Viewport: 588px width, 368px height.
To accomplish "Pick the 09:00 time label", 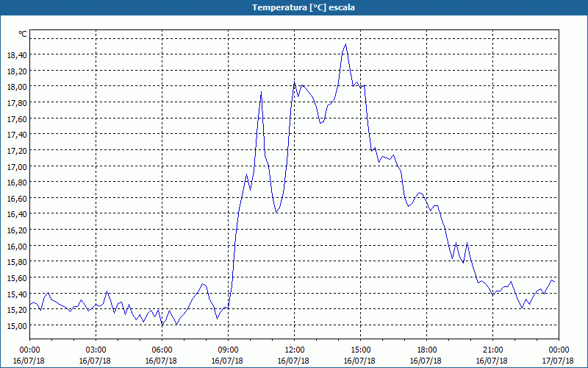I will 228,350.
